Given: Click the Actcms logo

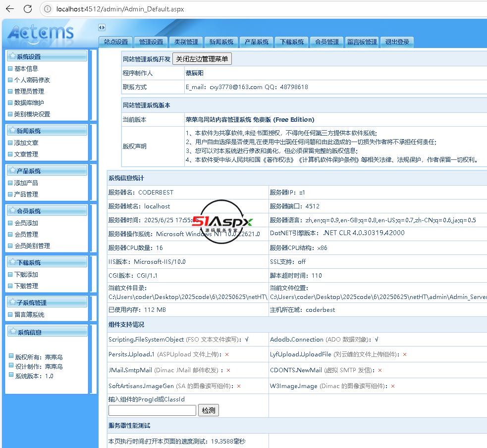Looking at the screenshot, I should click(41, 33).
